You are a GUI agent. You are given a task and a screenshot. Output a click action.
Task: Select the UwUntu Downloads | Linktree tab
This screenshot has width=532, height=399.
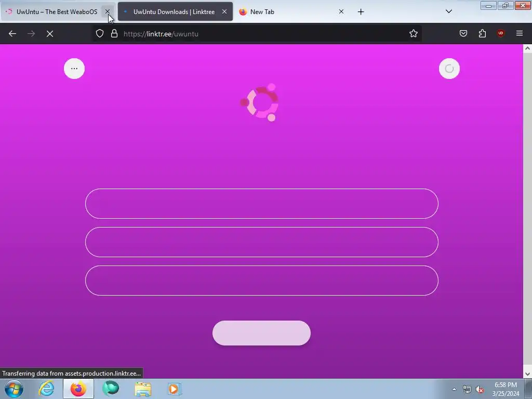pyautogui.click(x=174, y=12)
